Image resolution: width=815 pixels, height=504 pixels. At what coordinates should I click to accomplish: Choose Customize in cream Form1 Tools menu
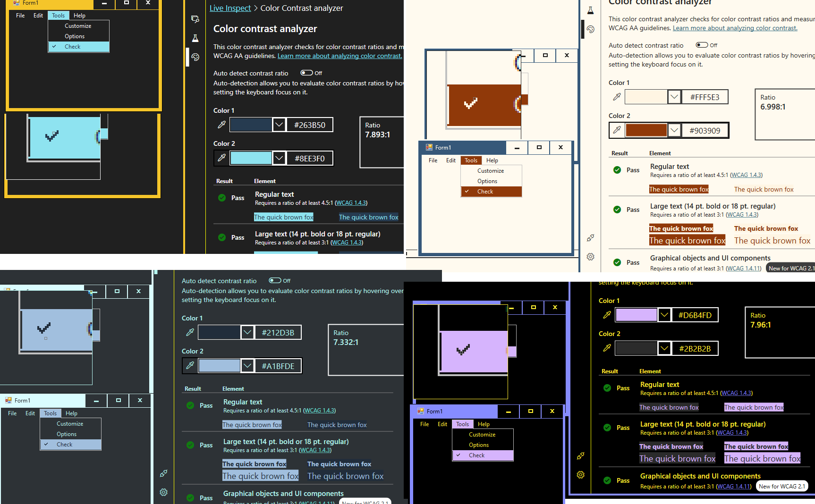coord(491,171)
